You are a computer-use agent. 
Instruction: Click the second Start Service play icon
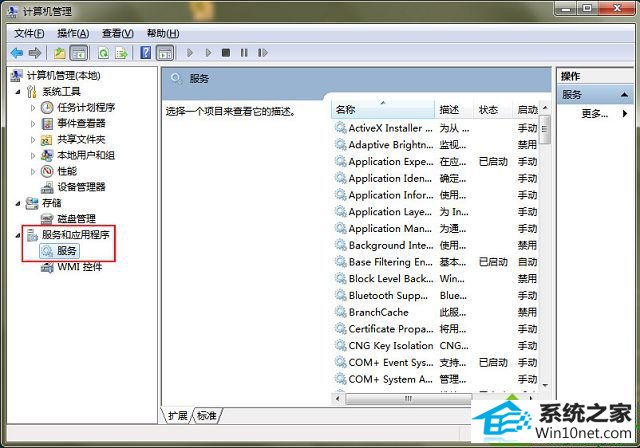point(208,53)
